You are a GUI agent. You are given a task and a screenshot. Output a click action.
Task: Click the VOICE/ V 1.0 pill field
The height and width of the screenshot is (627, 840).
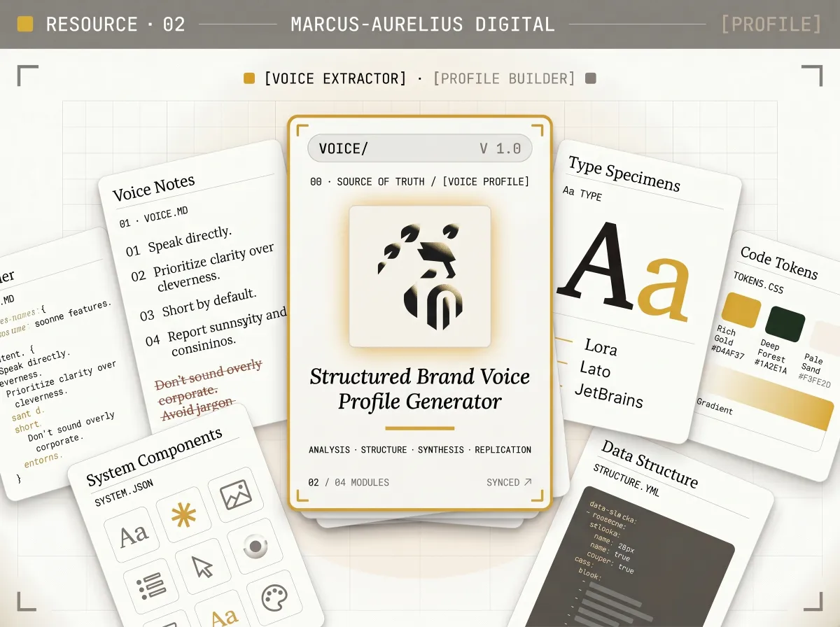point(420,148)
